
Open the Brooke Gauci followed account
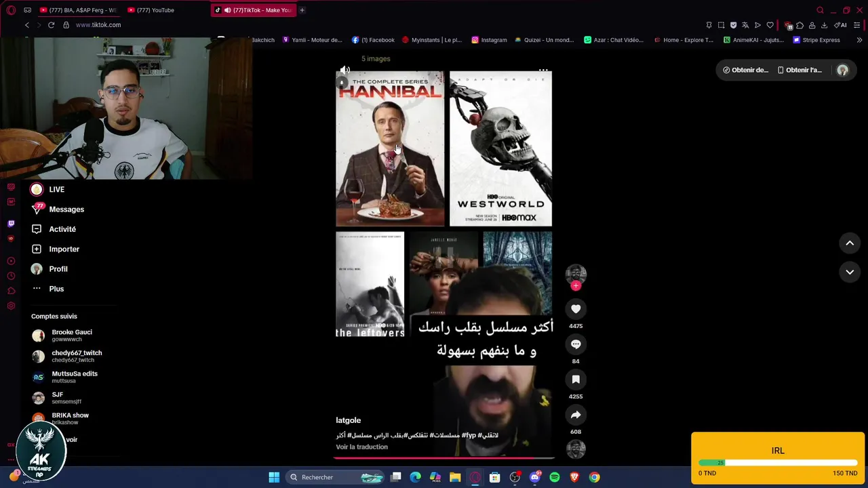[x=72, y=335]
